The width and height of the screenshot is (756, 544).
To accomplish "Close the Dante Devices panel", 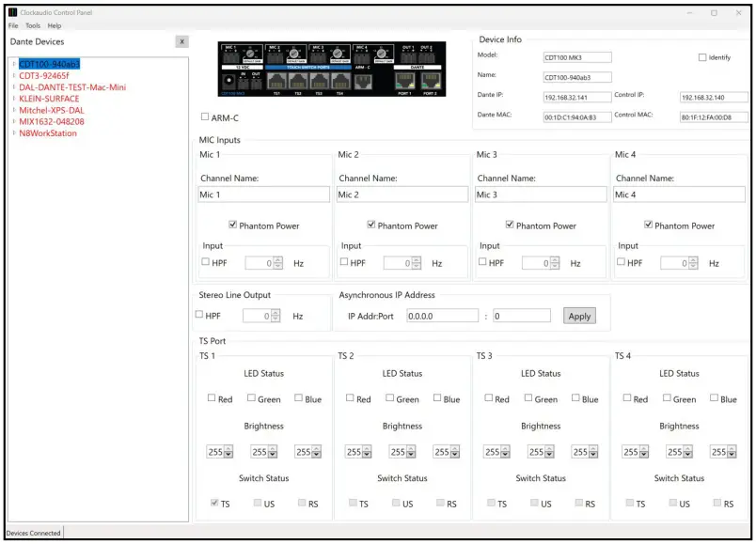I will [181, 41].
